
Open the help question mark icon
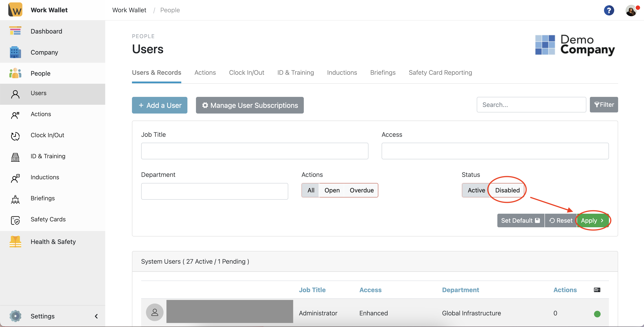(x=609, y=10)
